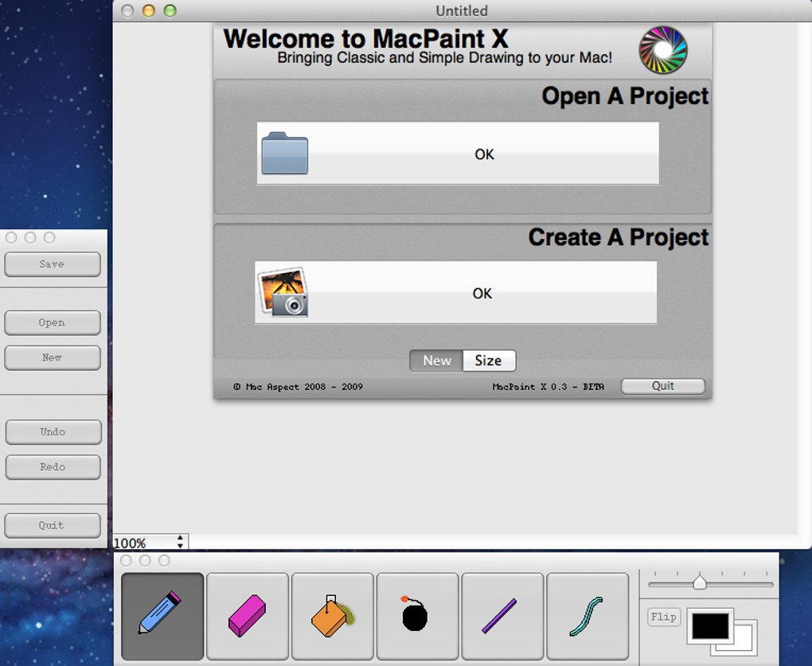Viewport: 812px width, 666px height.
Task: Select the pink Eraser tool
Action: [x=248, y=616]
